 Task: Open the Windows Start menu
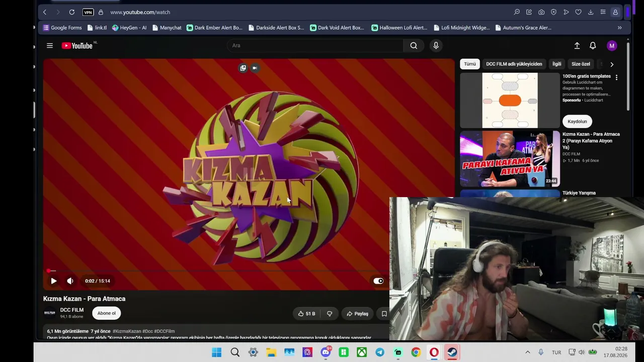217,352
